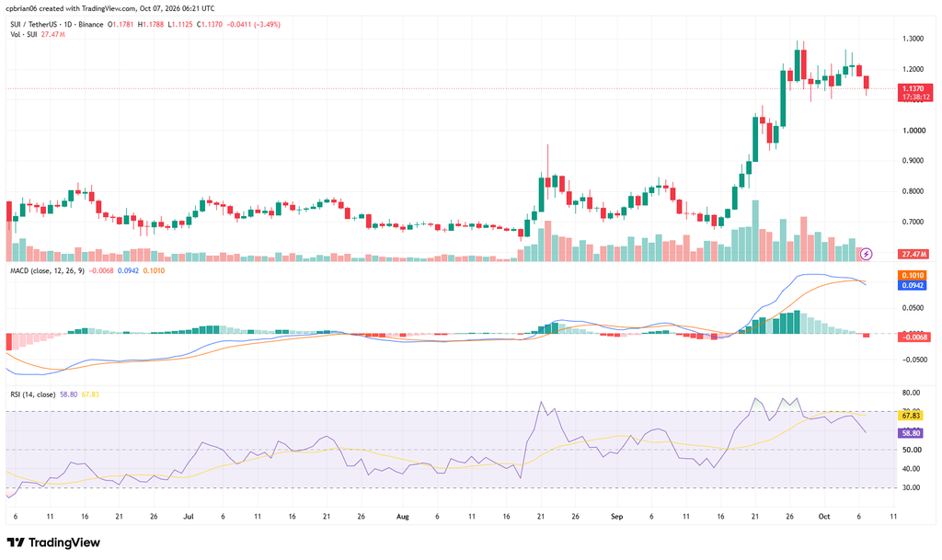Click the 17:38:12 bar countdown timer
The width and height of the screenshot is (942, 560).
pyautogui.click(x=915, y=97)
